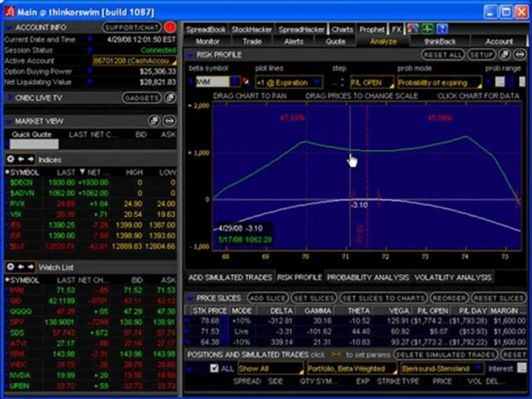Collapse the Risk Profile section
The width and height of the screenshot is (532, 399).
[x=190, y=55]
